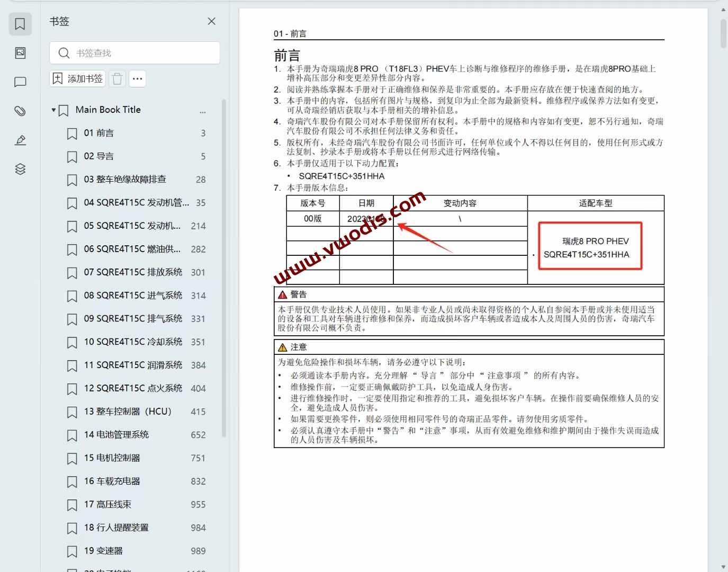This screenshot has height=572, width=728.
Task: Select the Main Book Title bookmark
Action: coord(108,110)
